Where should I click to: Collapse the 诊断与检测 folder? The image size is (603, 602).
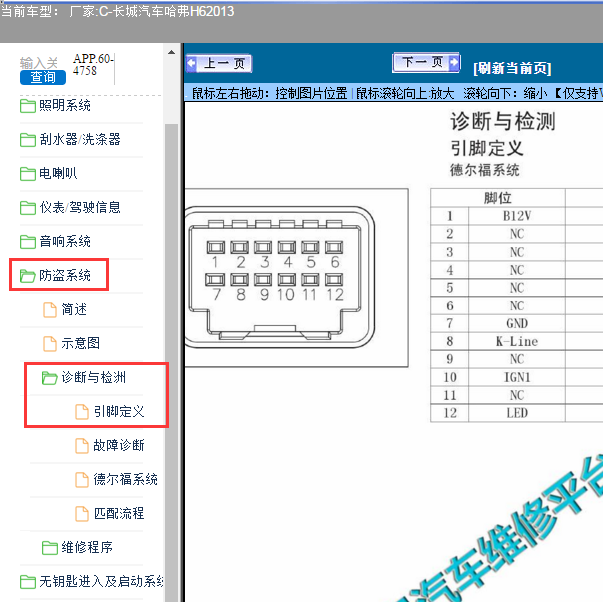(x=93, y=377)
